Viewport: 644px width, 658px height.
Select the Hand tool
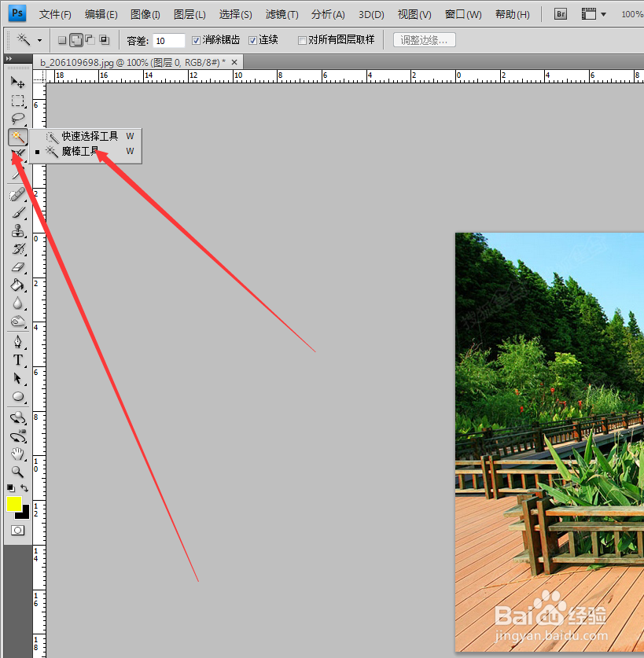click(x=18, y=454)
